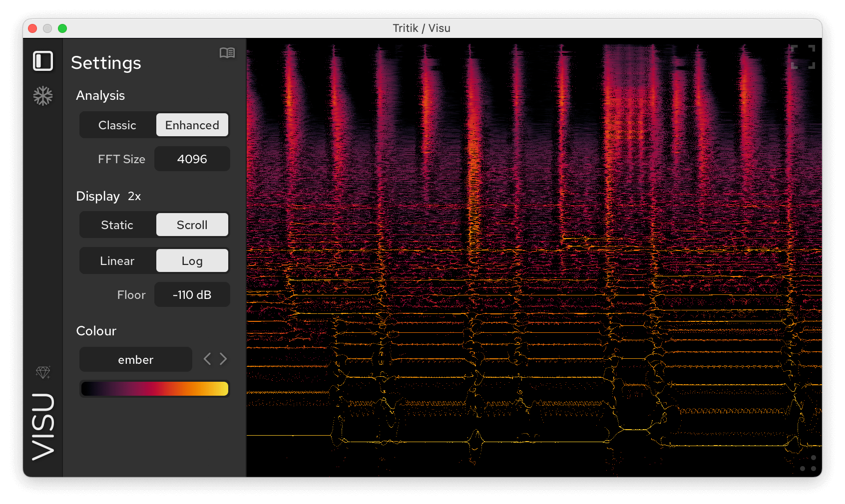845x504 pixels.
Task: Switch display to Static
Action: (117, 225)
